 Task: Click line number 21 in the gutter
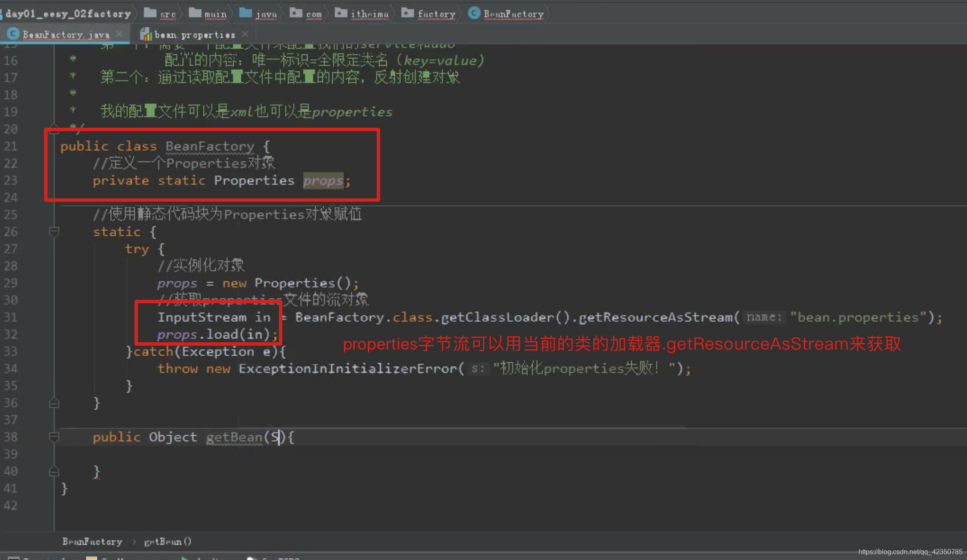(11, 146)
